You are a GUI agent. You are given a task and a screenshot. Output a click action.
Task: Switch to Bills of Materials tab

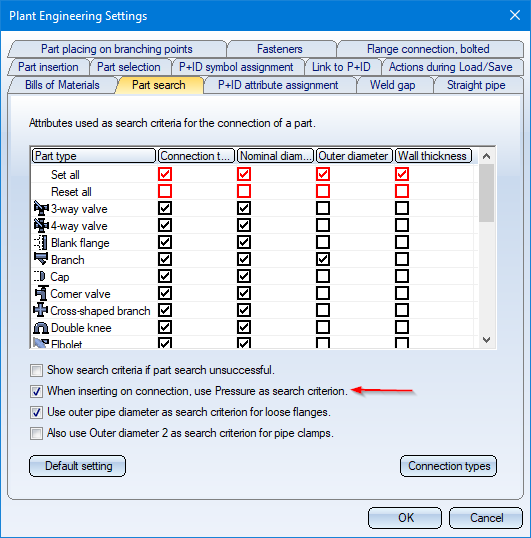62,85
